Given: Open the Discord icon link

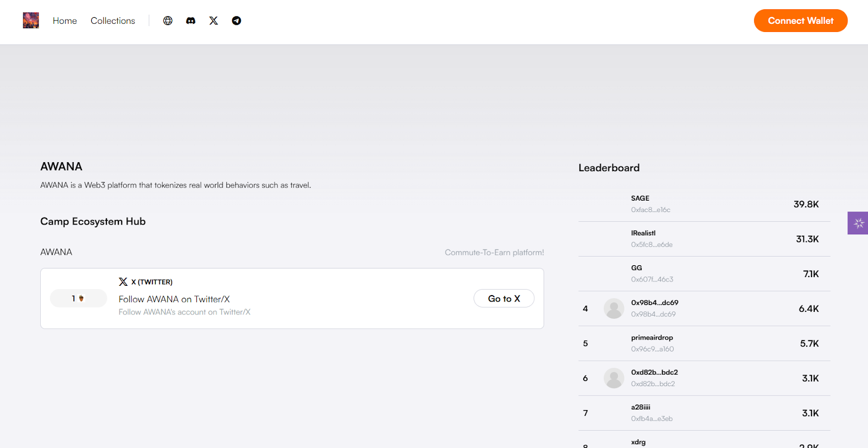Looking at the screenshot, I should point(191,21).
